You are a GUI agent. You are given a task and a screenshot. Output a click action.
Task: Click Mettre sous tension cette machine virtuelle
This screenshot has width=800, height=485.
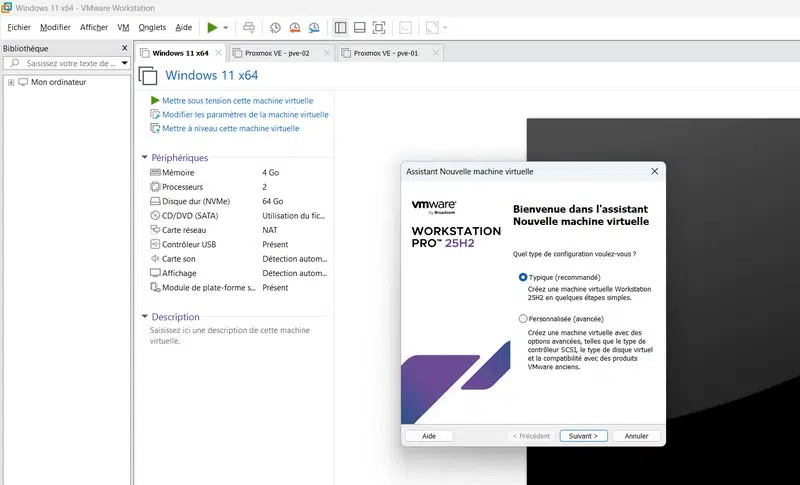[237, 101]
